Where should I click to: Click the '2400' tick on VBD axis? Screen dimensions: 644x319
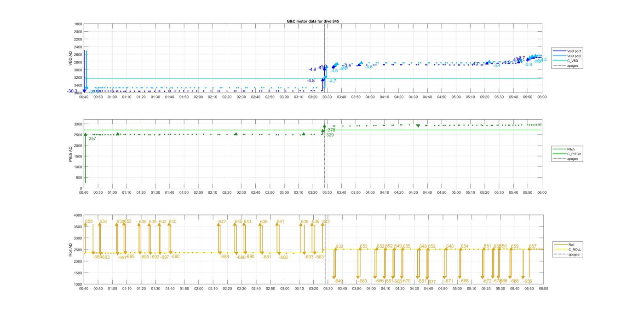pyautogui.click(x=78, y=47)
